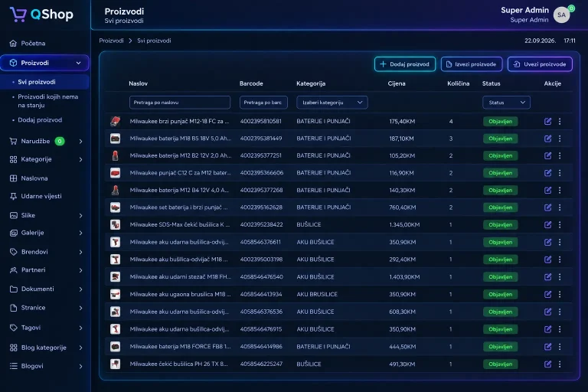The height and width of the screenshot is (392, 588).
Task: Edit the Milwaukee set baterija product
Action: coord(547,207)
